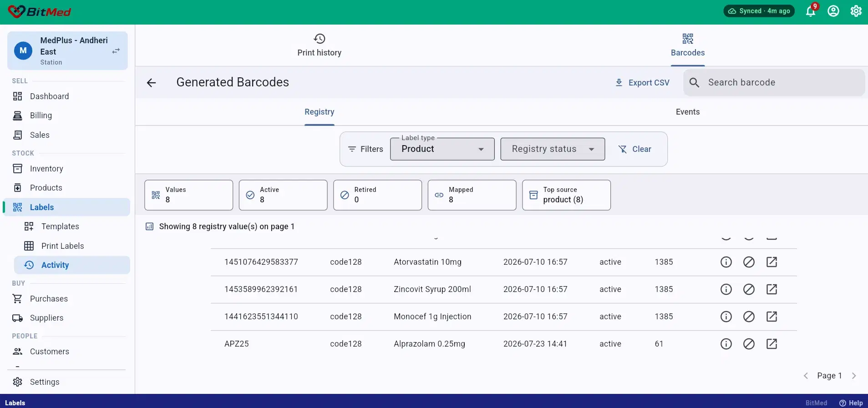Viewport: 868px width, 408px height.
Task: Switch to Events tab
Action: pyautogui.click(x=687, y=112)
